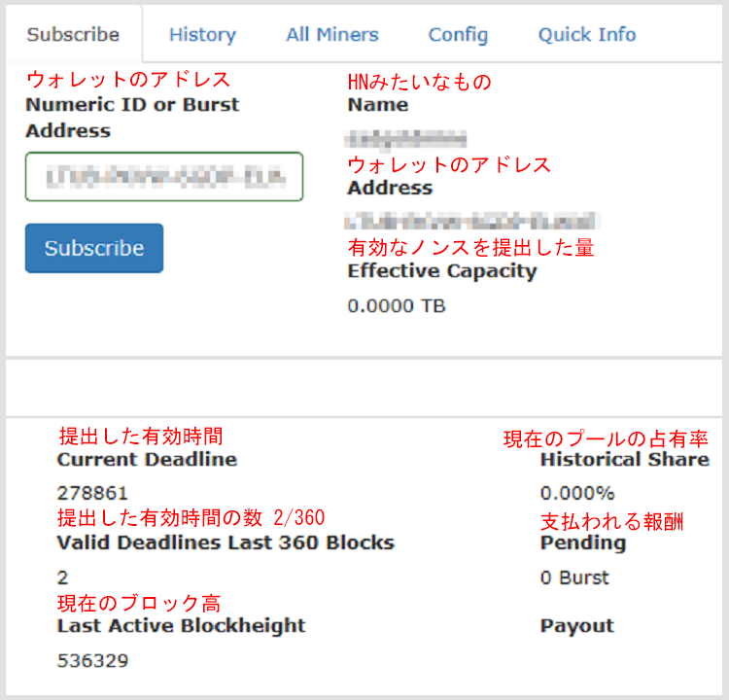Click the Valid Deadlines Last 360 Blocks label
This screenshot has width=729, height=700.
coord(226,542)
